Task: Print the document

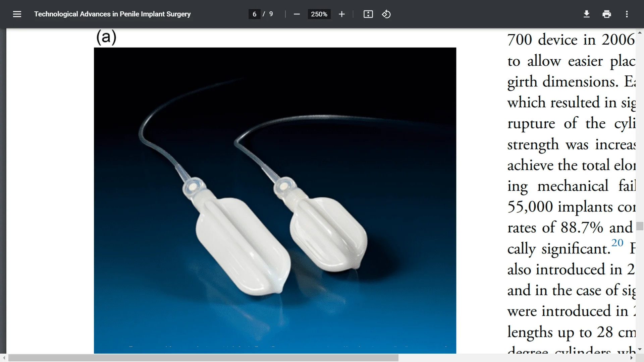Action: coord(607,14)
